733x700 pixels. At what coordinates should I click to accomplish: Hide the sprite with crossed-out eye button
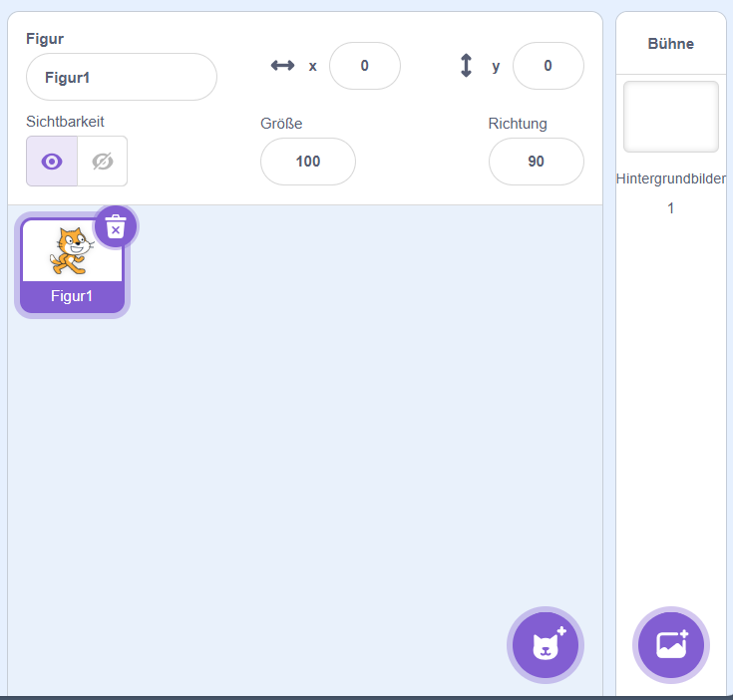click(103, 162)
